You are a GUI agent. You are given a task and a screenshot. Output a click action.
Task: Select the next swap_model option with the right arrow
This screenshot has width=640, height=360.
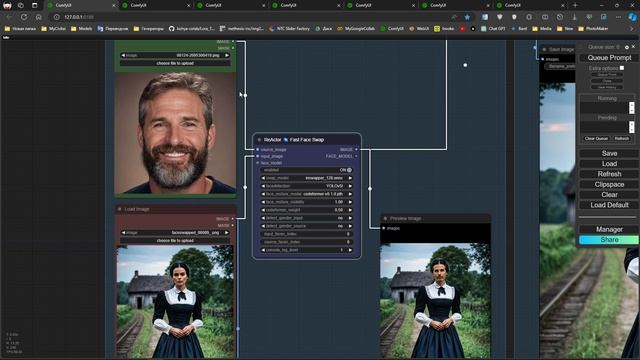point(350,178)
